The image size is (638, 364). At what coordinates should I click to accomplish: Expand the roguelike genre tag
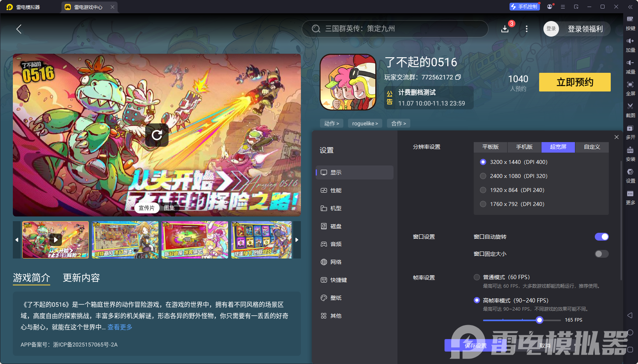(x=365, y=123)
